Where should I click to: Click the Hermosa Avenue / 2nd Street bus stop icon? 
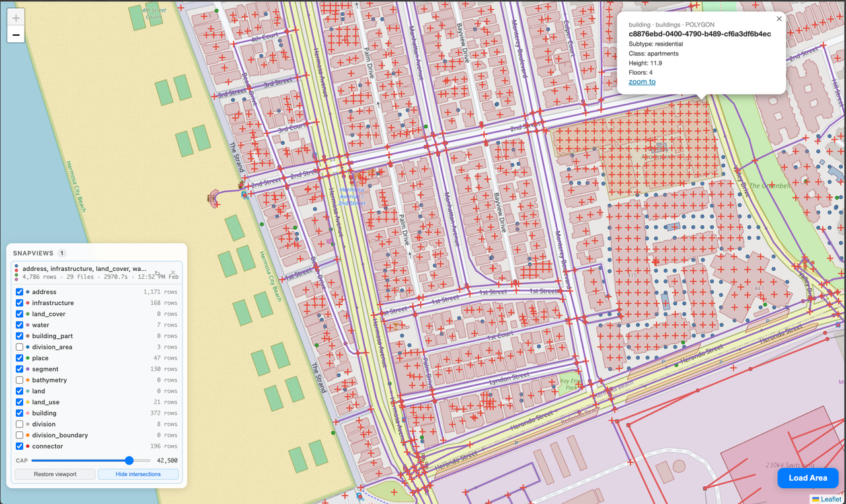tap(350, 177)
